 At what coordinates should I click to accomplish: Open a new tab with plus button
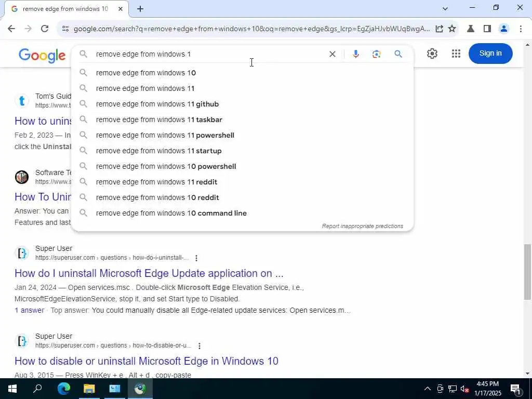(x=140, y=9)
